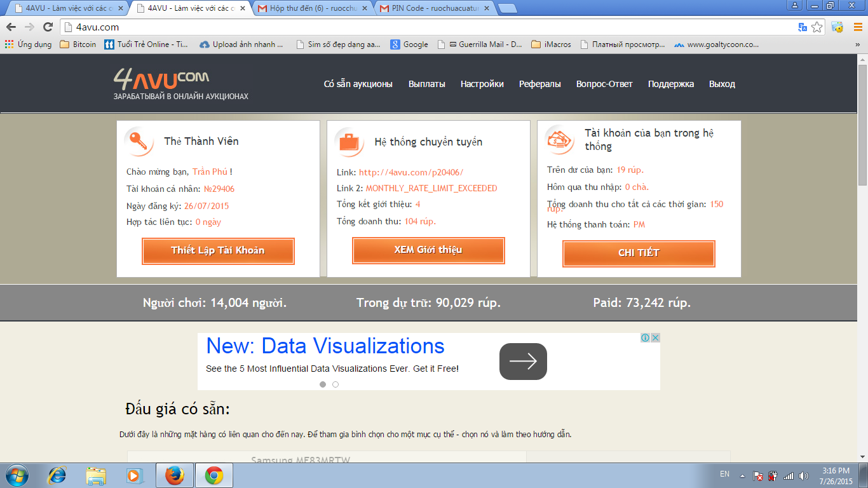This screenshot has width=868, height=488.
Task: Click the network signal tray icon
Action: (789, 476)
